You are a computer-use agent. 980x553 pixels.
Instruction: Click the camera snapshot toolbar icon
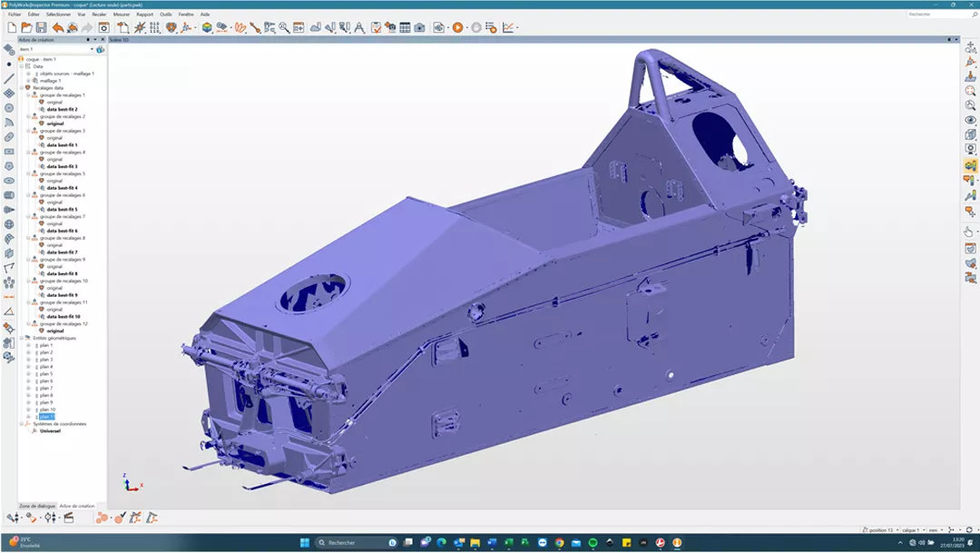[419, 28]
